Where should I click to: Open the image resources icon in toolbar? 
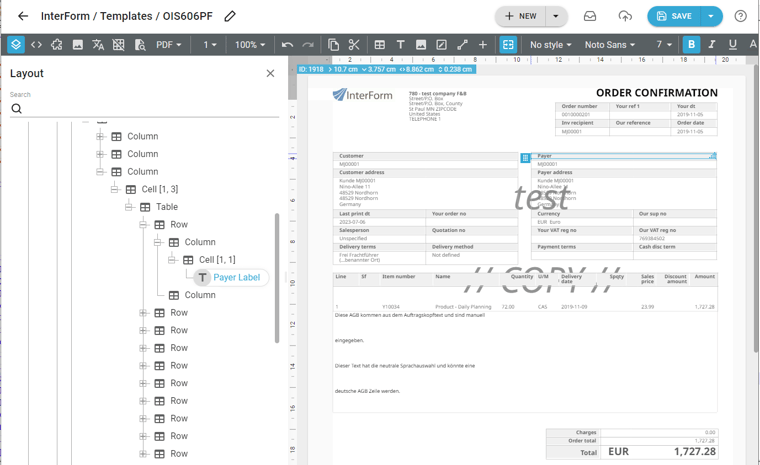click(78, 45)
